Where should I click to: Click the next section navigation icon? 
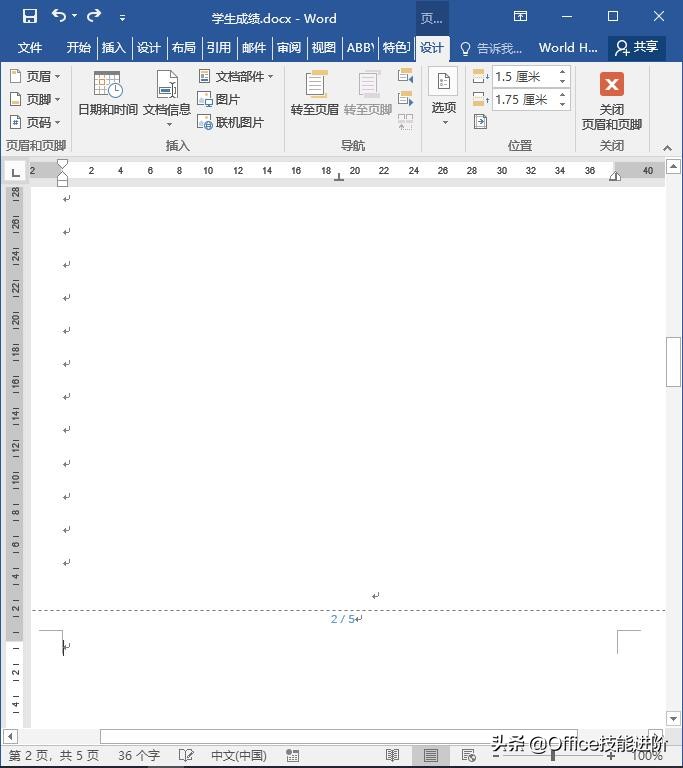405,98
